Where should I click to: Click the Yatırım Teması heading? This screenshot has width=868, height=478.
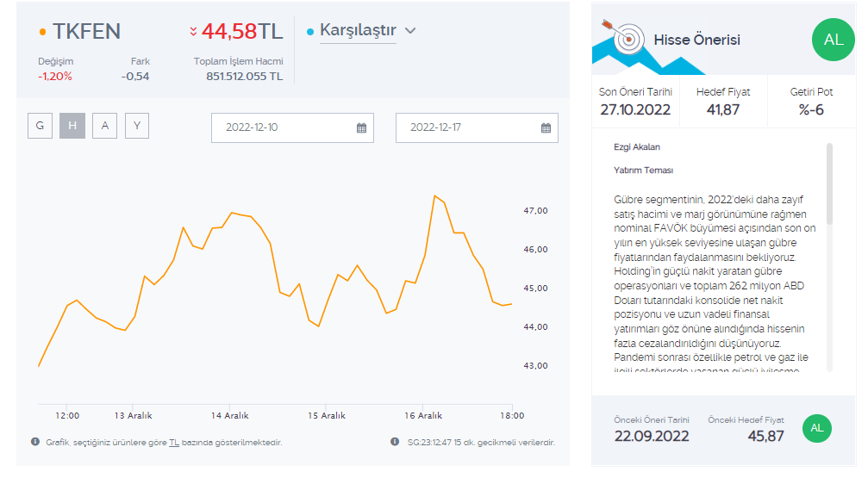click(643, 171)
